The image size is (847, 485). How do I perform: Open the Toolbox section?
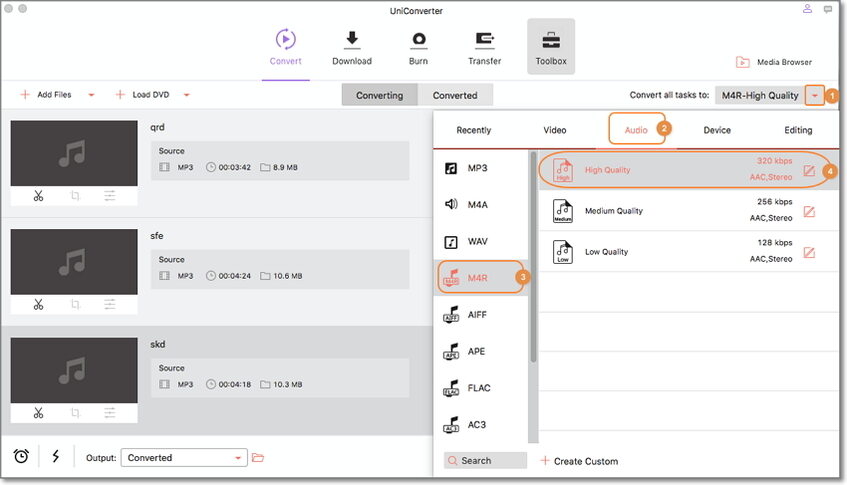coord(551,47)
